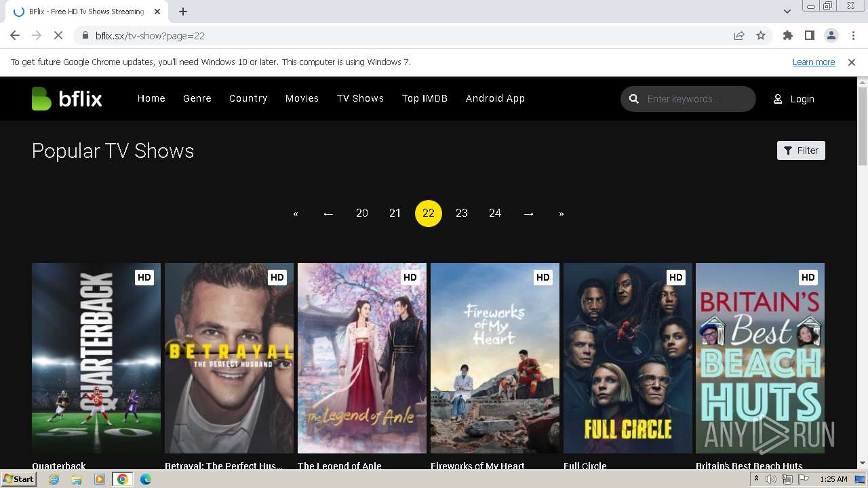Select current page 22
The image size is (868, 488).
(x=429, y=213)
